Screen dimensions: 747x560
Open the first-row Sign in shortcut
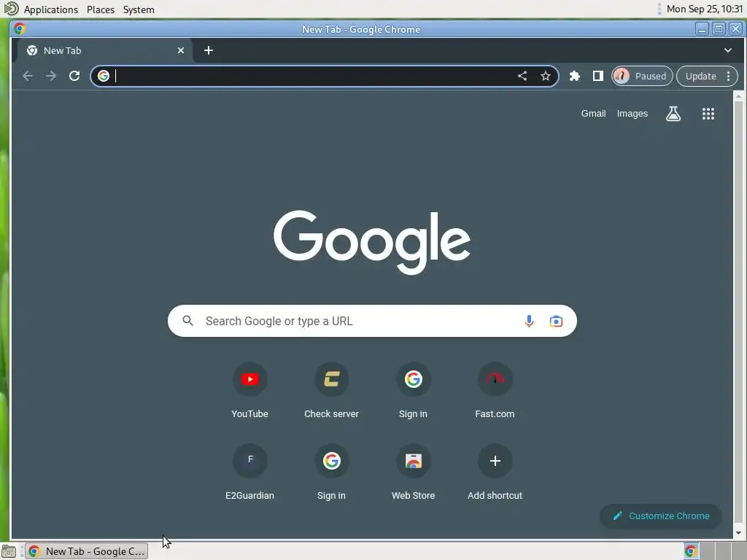coord(413,392)
